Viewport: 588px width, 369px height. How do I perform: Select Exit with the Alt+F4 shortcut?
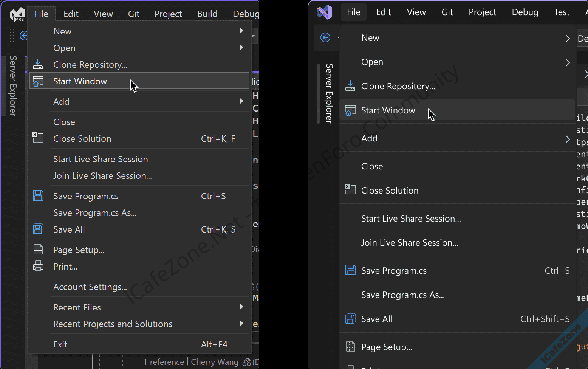click(60, 344)
